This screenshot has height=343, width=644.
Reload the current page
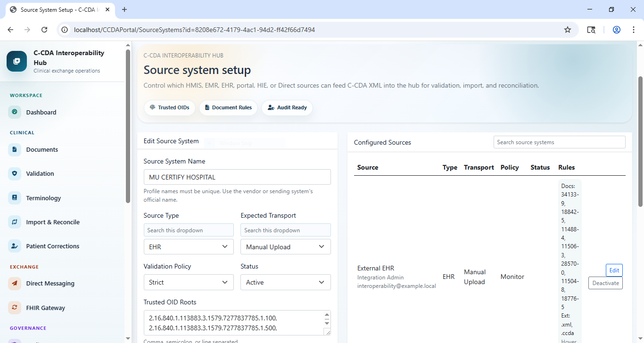click(x=44, y=30)
